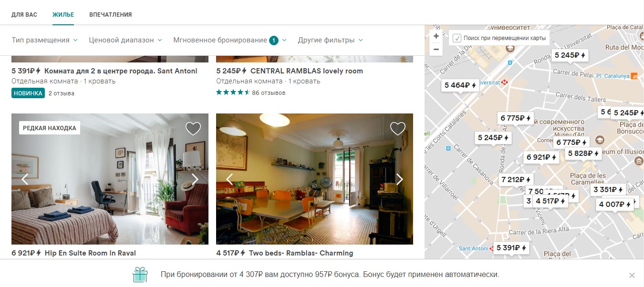The height and width of the screenshot is (287, 644).
Task: Select the 7 212₽ map price marker
Action: (x=516, y=180)
